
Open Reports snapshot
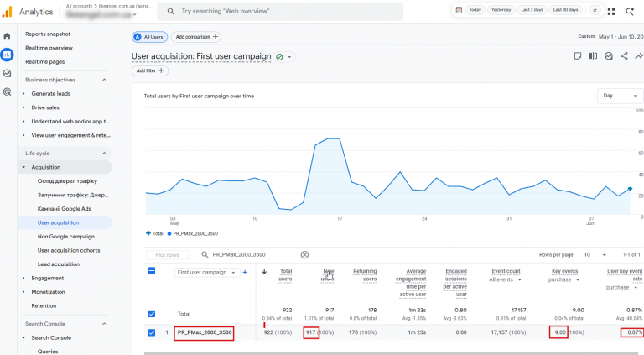[x=48, y=34]
